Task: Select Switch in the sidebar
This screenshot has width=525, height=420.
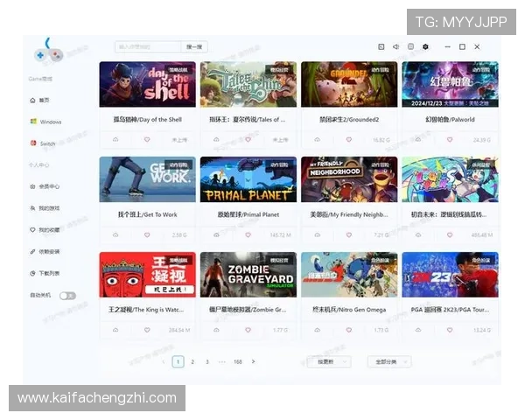Action: [x=43, y=143]
